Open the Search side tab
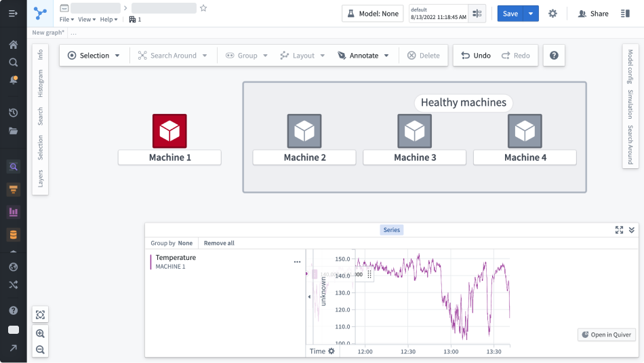 coord(40,116)
